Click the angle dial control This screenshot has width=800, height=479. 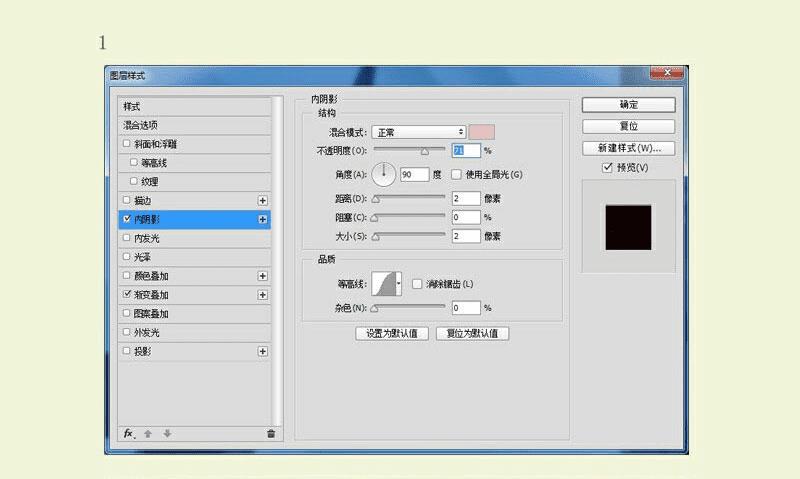384,174
